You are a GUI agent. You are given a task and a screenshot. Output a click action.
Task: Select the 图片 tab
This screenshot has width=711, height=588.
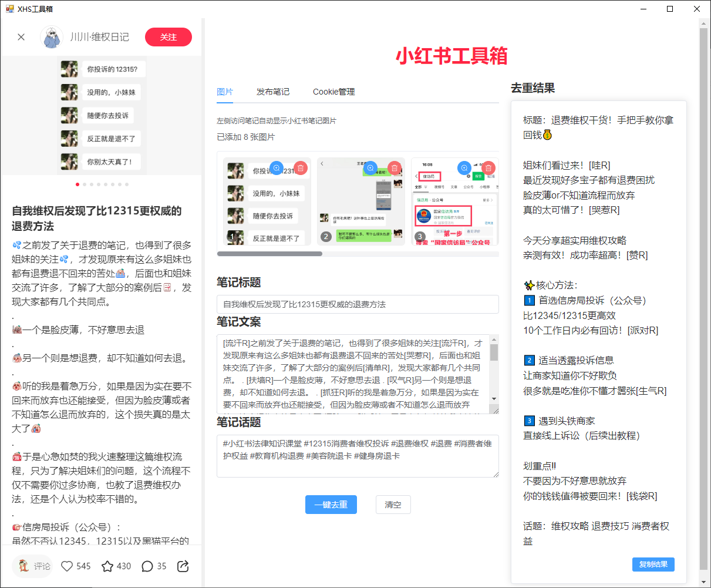(225, 92)
